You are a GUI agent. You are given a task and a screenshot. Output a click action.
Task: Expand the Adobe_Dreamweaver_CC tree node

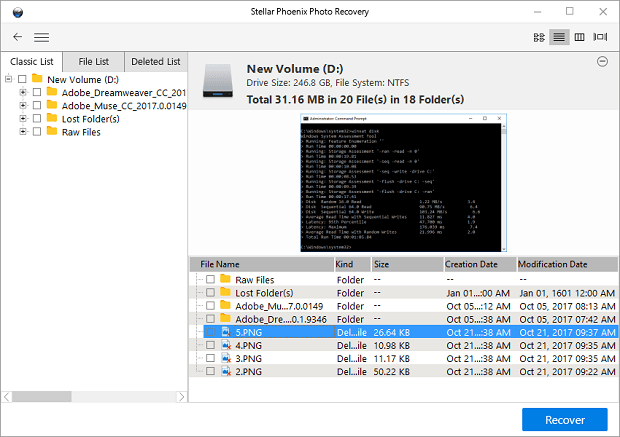[x=23, y=92]
